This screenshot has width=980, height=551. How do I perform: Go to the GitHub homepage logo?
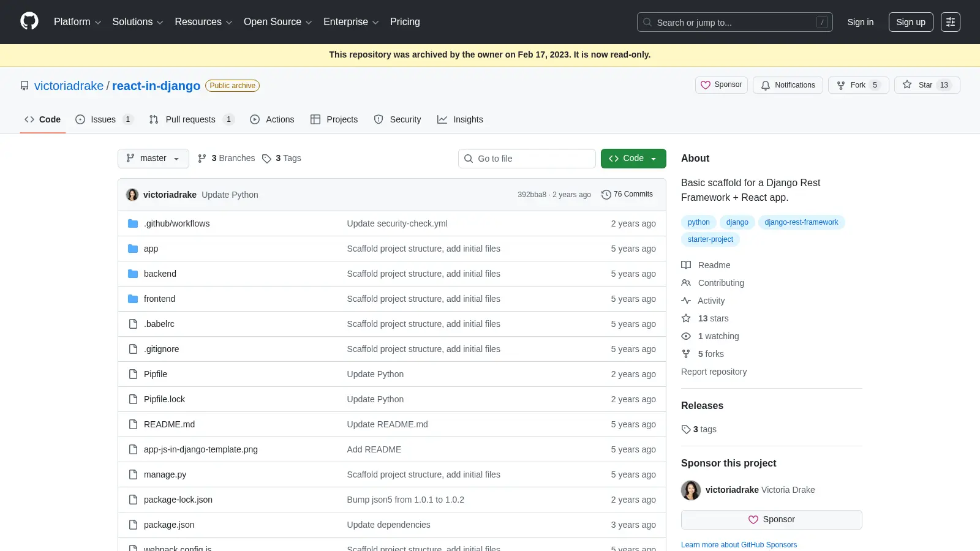(x=29, y=21)
